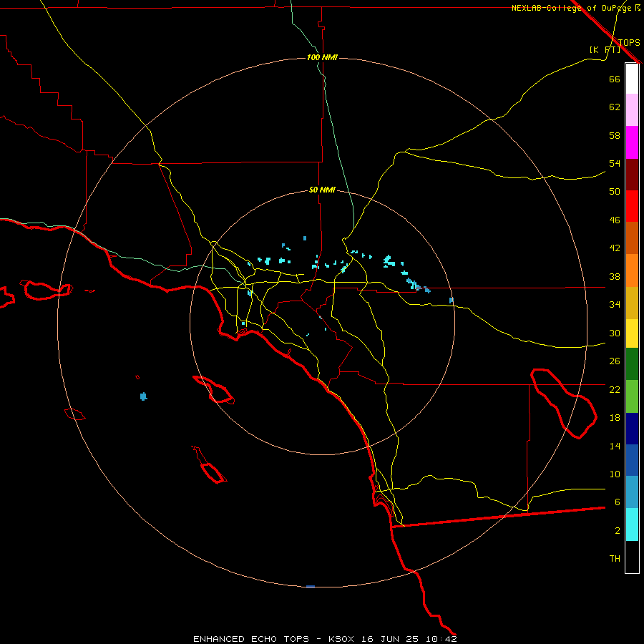Click the light blue legend swatch
Image resolution: width=644 pixels, height=644 pixels.
(632, 492)
